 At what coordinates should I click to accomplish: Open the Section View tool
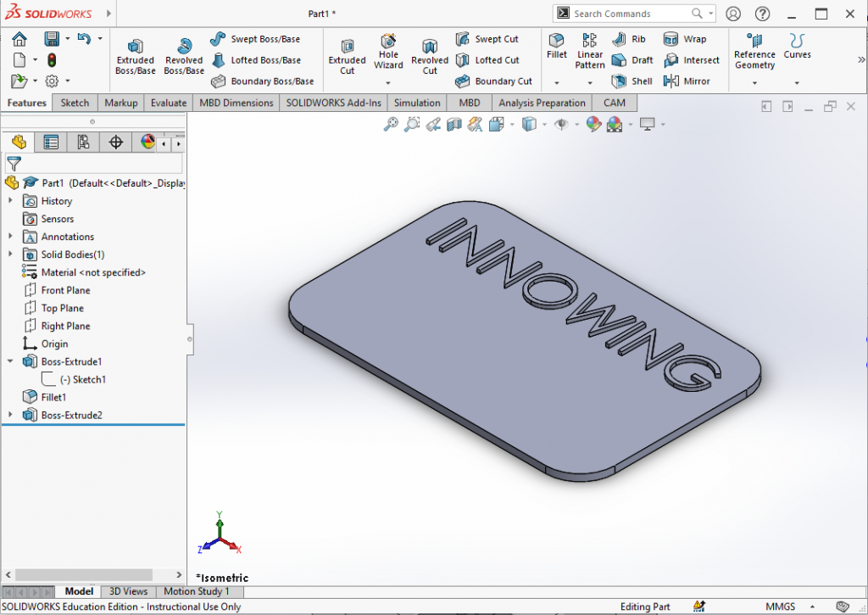(x=453, y=123)
